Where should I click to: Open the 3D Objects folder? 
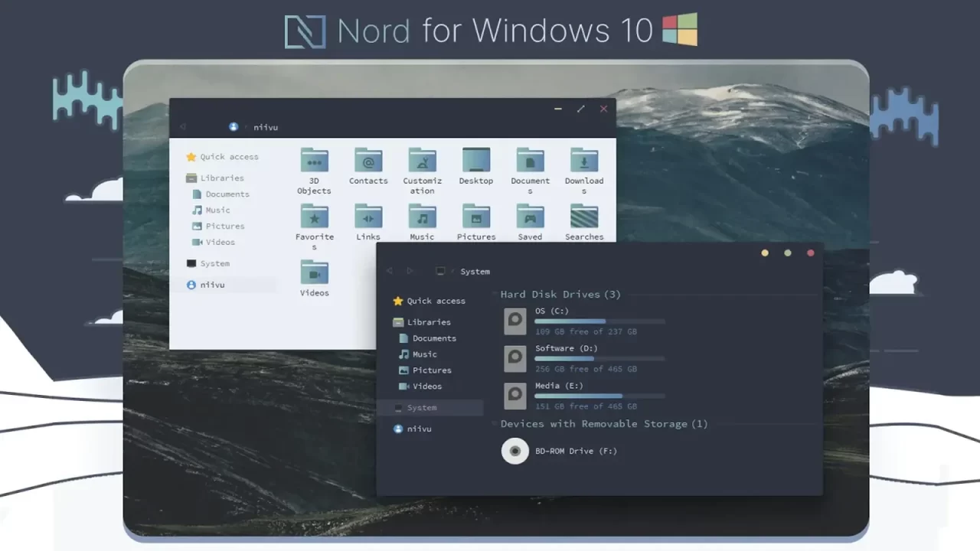pos(314,171)
